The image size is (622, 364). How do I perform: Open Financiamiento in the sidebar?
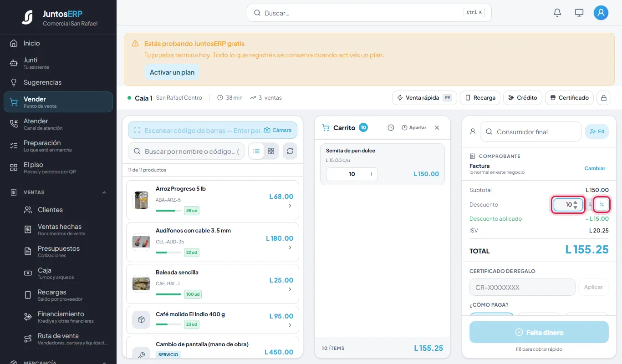[x=65, y=317]
